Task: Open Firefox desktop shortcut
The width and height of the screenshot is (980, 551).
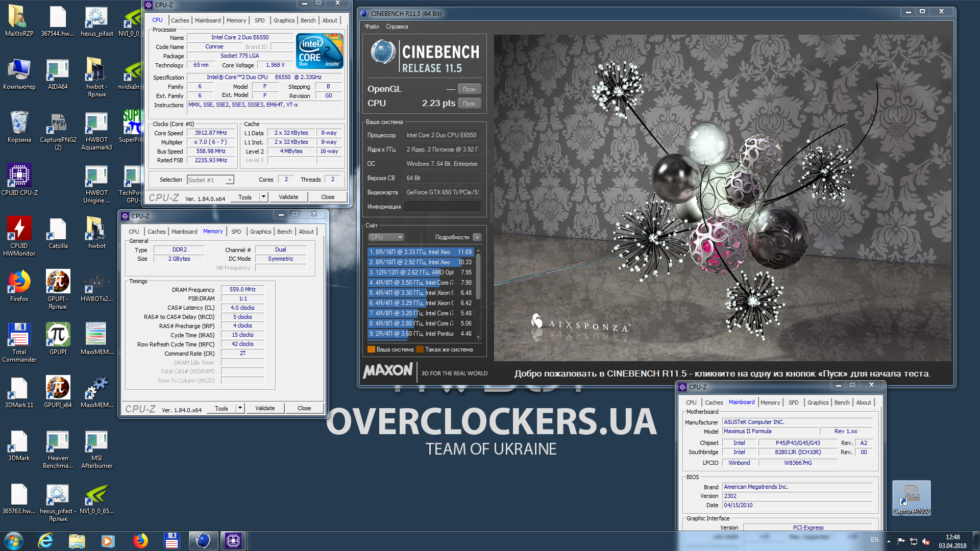Action: [x=19, y=286]
